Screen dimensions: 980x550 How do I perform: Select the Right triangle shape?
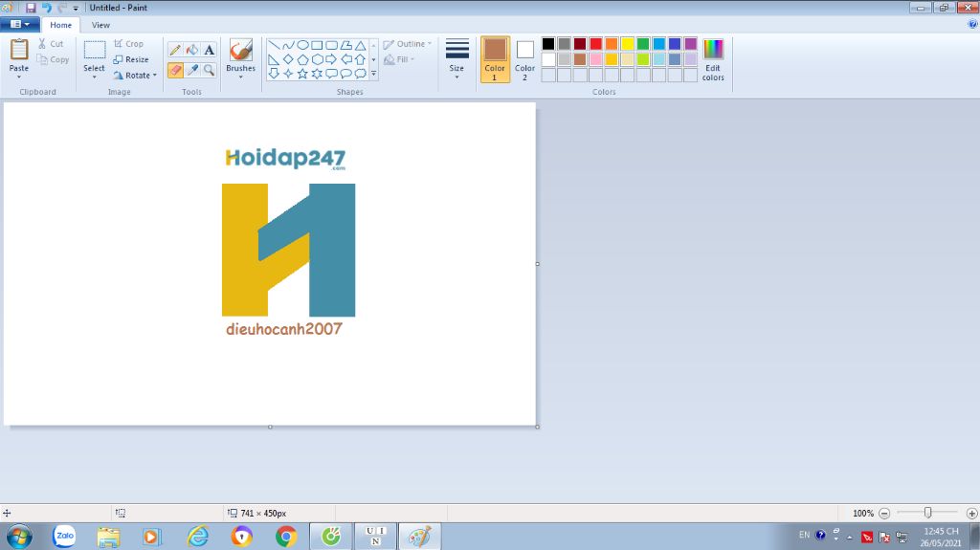pos(274,59)
